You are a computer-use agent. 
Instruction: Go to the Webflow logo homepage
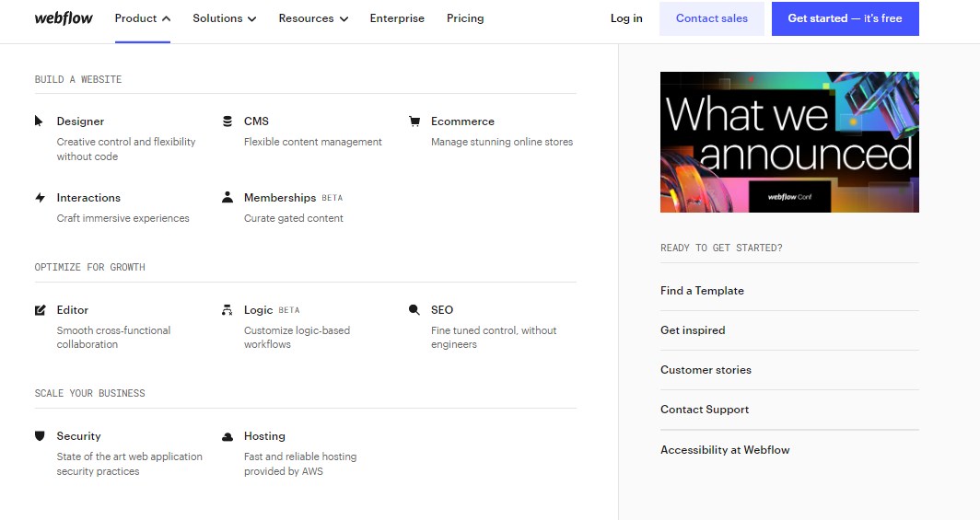[x=64, y=18]
